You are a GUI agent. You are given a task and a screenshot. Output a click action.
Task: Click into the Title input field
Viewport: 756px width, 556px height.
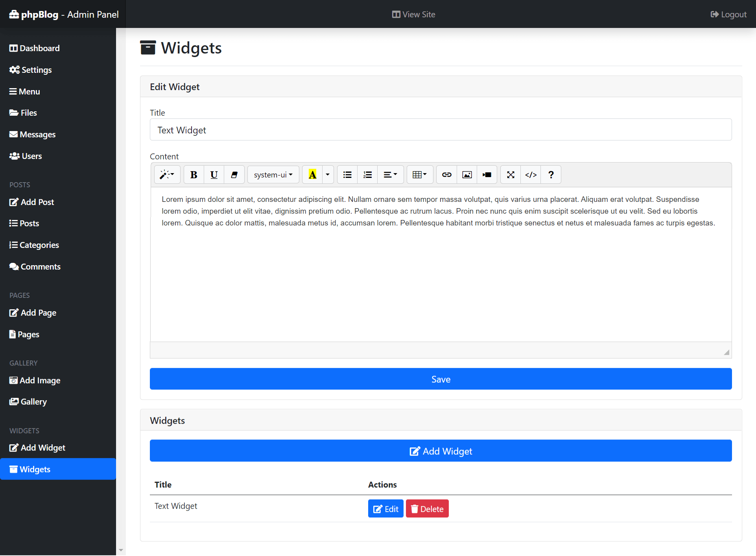click(x=441, y=130)
